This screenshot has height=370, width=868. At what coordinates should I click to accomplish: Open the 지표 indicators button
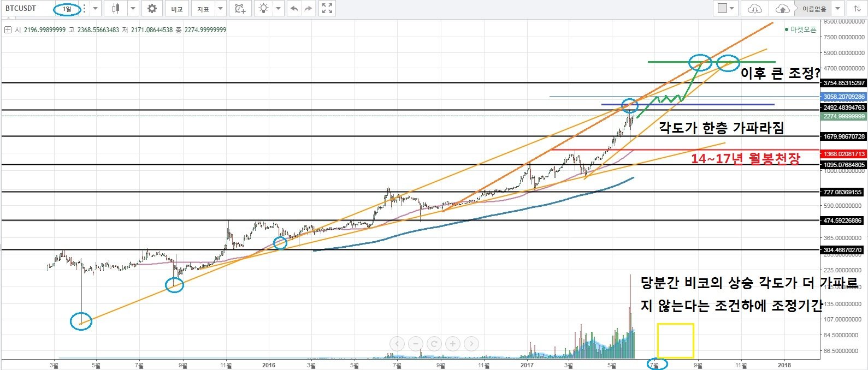click(x=203, y=9)
